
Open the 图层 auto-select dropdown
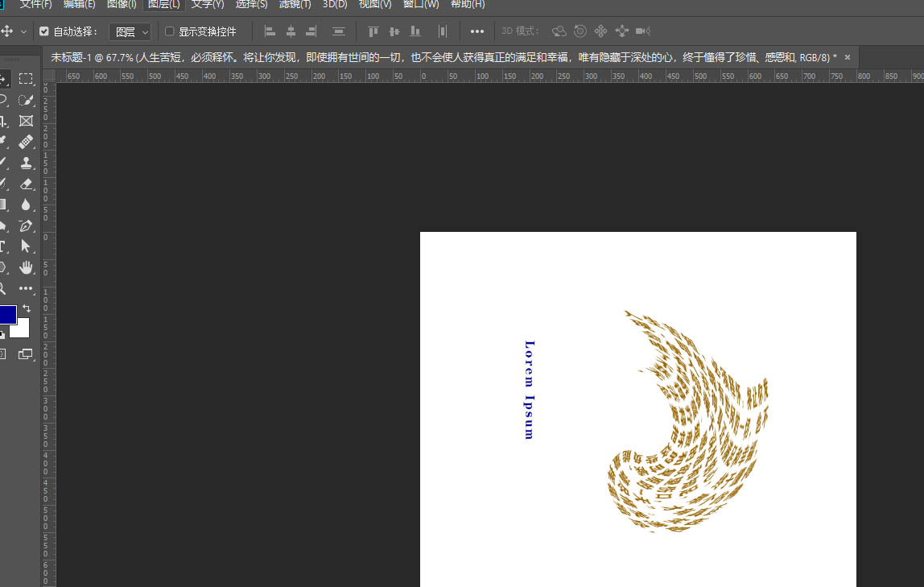(x=130, y=32)
